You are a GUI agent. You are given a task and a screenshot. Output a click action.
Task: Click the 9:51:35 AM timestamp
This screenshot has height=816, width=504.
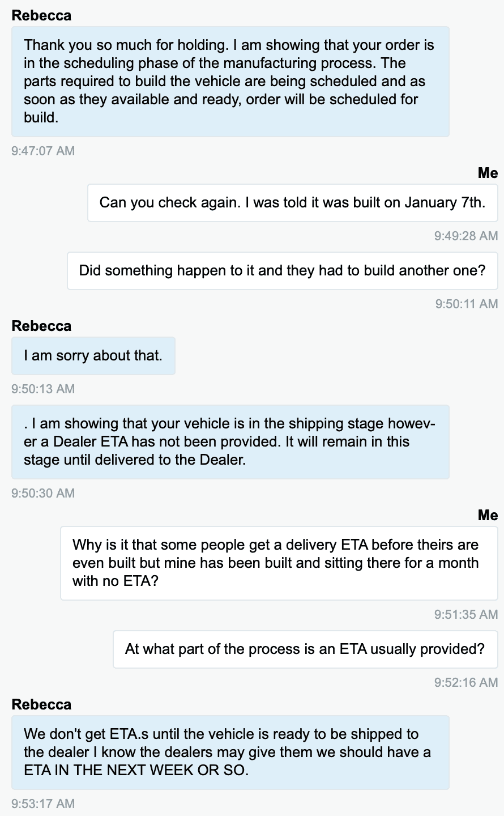[466, 614]
